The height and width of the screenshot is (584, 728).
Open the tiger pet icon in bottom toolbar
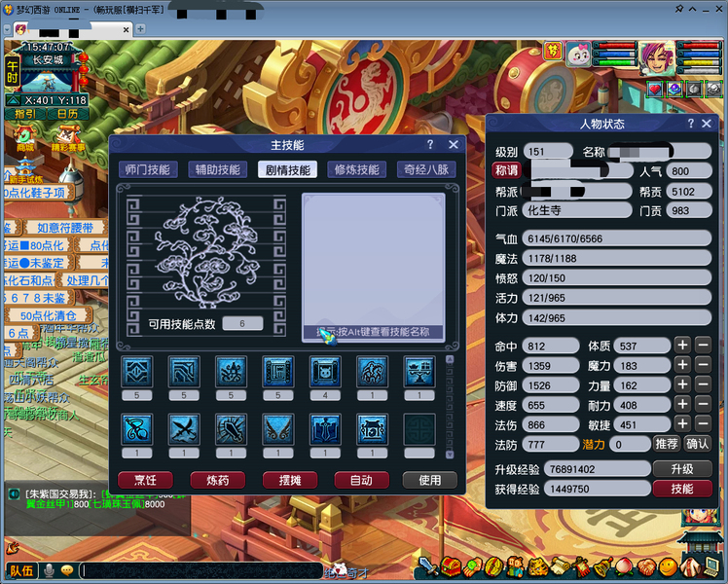(x=538, y=567)
